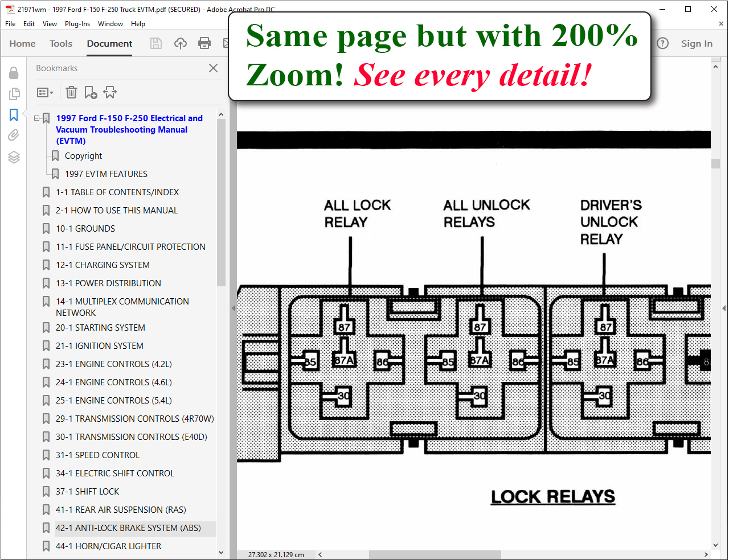Open 44-1 HORN/CIGAR LIGHTER bookmark

pos(108,546)
